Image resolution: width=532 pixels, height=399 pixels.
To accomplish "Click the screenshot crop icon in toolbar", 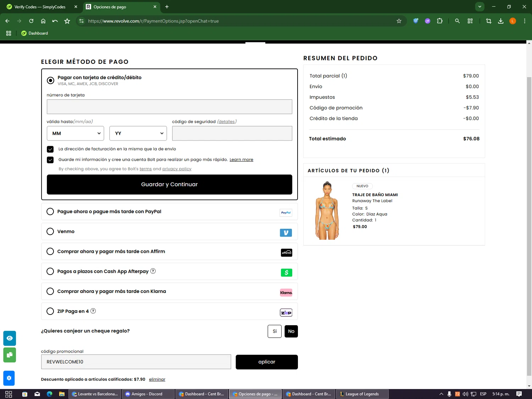I will click(489, 21).
